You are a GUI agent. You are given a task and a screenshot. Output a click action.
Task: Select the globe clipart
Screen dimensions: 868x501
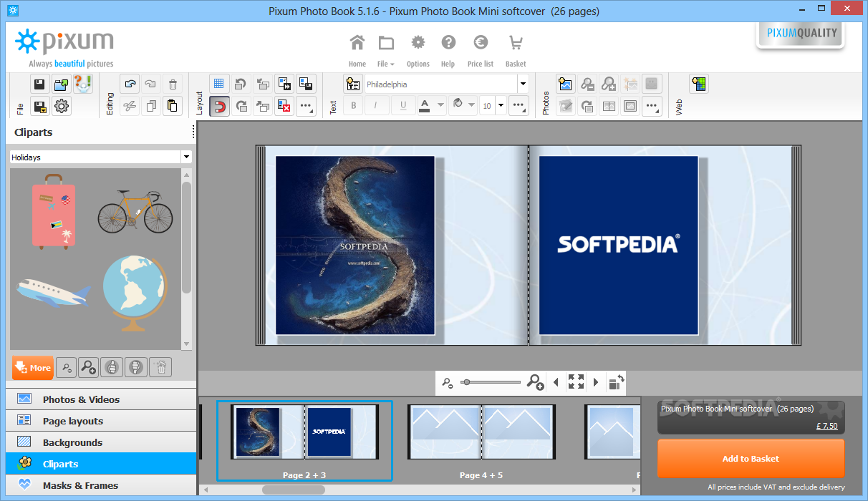click(x=135, y=293)
